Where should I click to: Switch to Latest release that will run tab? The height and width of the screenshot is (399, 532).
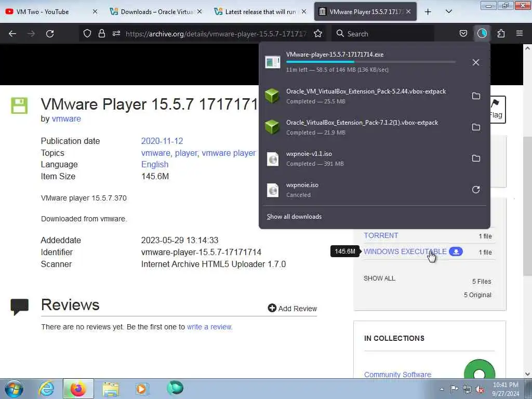point(260,11)
